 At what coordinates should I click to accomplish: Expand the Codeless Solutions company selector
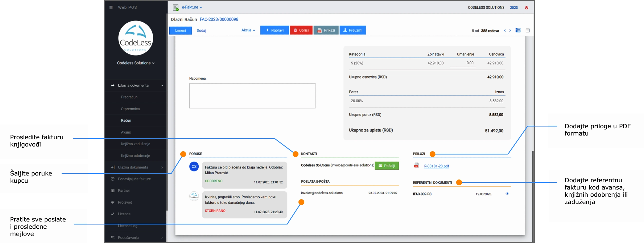pyautogui.click(x=136, y=63)
